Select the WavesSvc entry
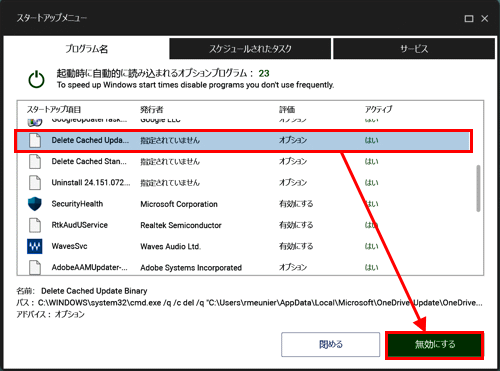This screenshot has width=500, height=371. tap(69, 246)
